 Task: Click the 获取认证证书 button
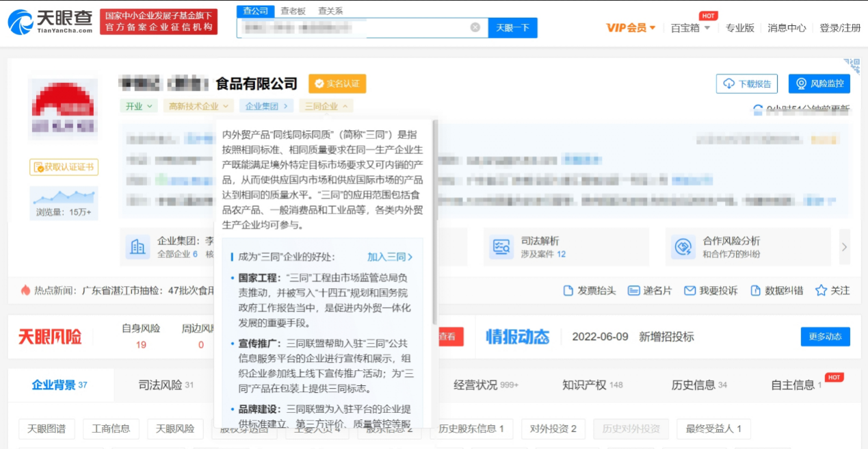click(x=64, y=167)
